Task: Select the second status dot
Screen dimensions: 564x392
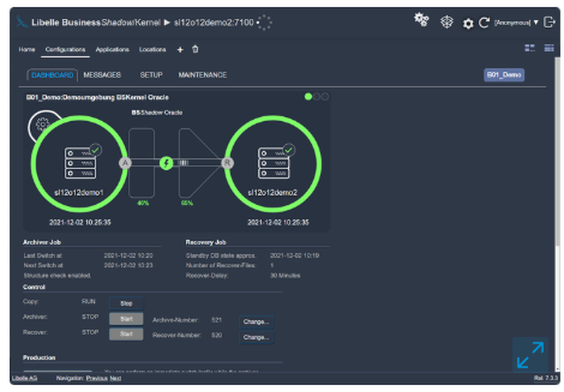Action: click(x=316, y=96)
